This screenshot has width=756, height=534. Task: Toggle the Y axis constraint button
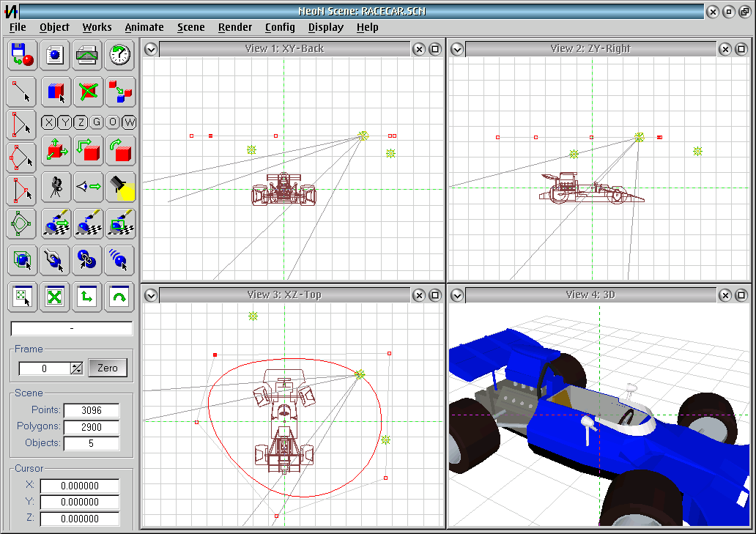(x=64, y=122)
